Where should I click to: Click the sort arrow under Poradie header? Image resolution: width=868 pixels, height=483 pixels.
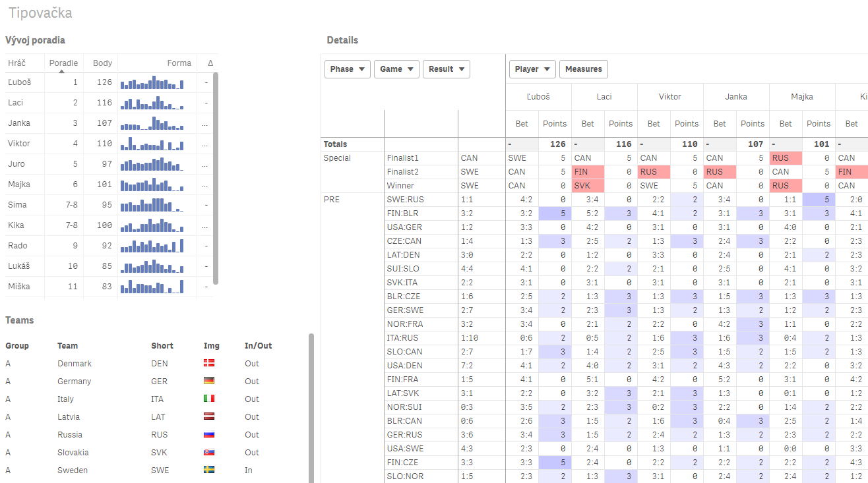tap(62, 71)
